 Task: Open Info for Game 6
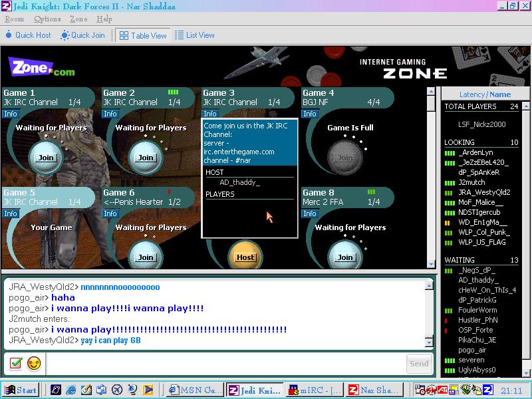(x=110, y=213)
